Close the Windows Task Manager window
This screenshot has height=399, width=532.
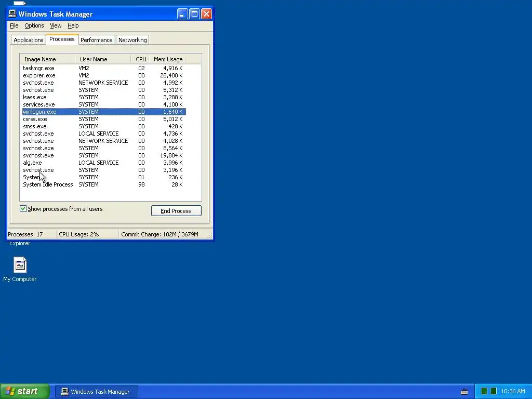pos(206,14)
